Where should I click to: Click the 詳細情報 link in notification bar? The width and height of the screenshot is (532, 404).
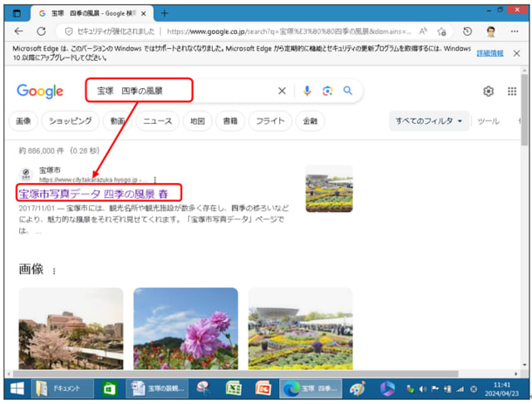click(x=490, y=53)
